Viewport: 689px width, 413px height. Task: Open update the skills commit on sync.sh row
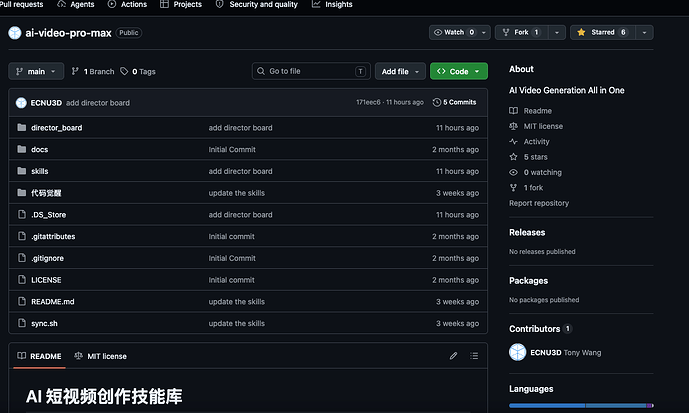(236, 323)
